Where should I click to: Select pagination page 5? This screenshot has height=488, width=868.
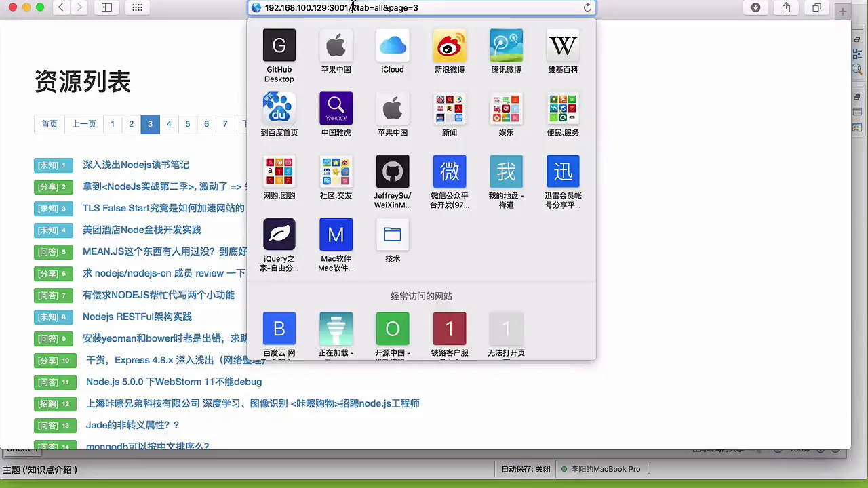(x=188, y=124)
